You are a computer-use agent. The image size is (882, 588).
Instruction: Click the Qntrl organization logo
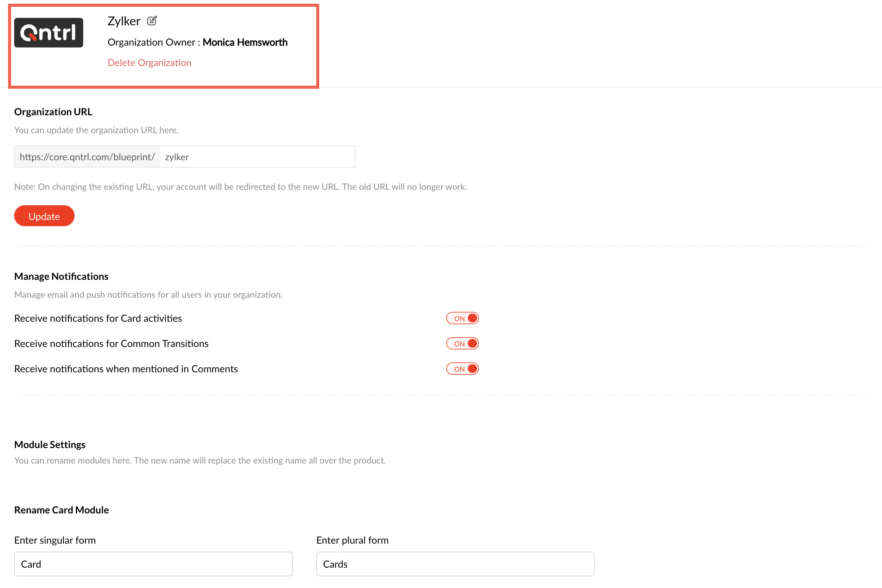pyautogui.click(x=49, y=33)
